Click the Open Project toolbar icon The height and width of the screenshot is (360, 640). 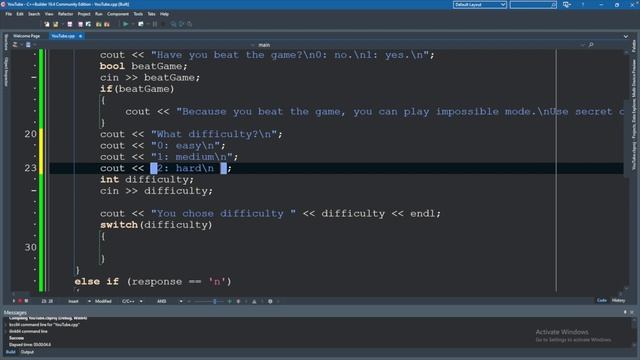pos(88,24)
